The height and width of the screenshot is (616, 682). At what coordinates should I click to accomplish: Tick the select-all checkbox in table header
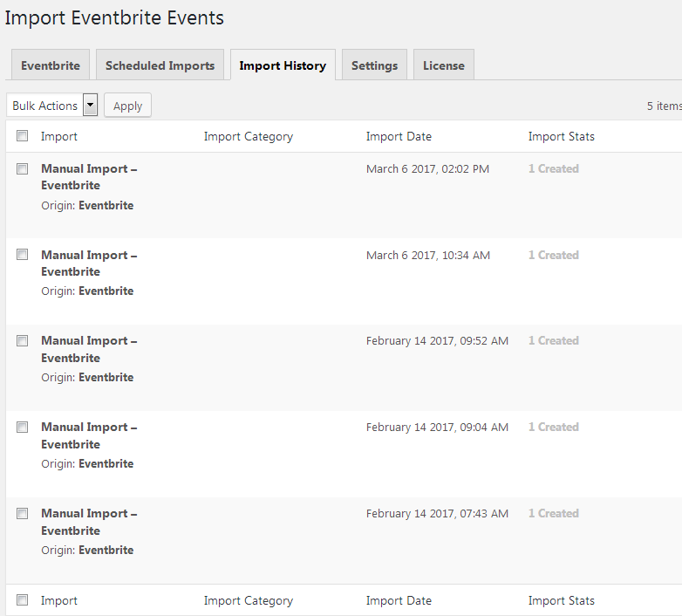click(22, 136)
